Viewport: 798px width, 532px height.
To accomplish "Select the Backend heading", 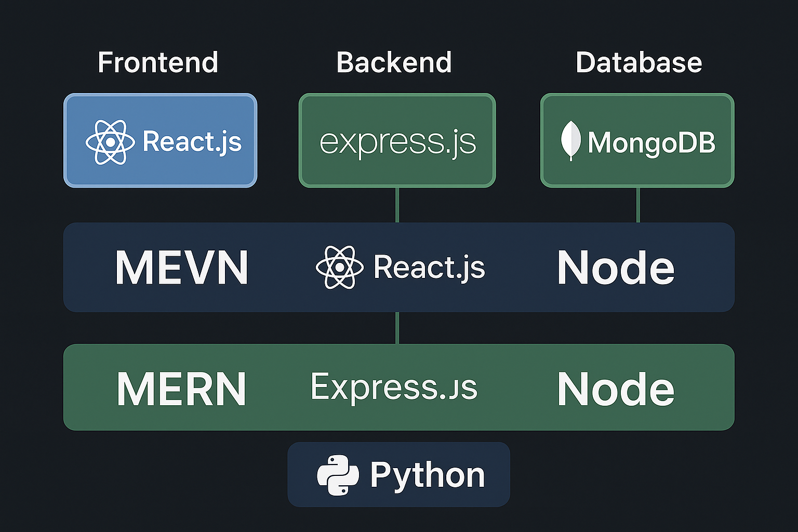I will (394, 63).
